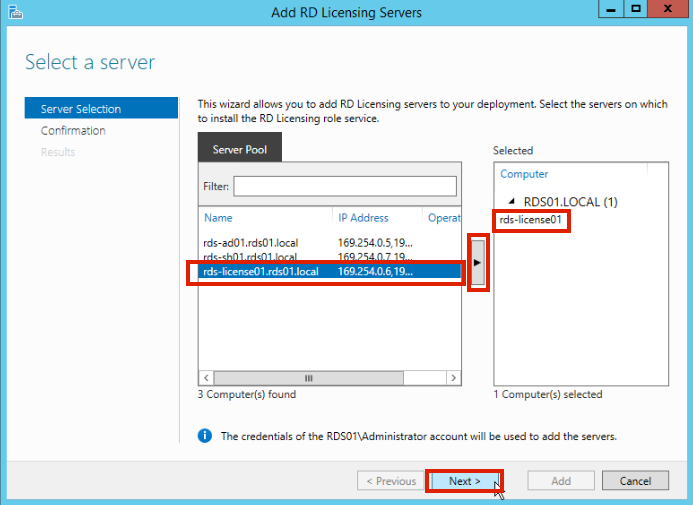
Task: Click inside the Filter text box
Action: coord(344,186)
